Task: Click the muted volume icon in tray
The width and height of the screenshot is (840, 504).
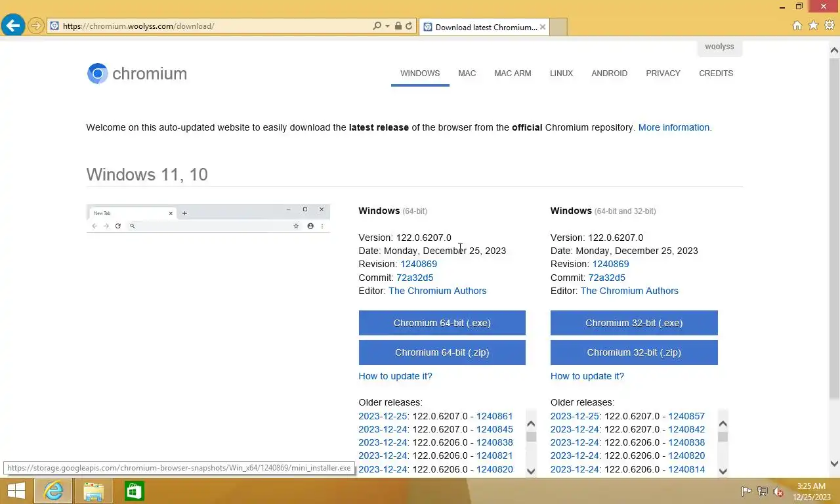Action: click(x=779, y=491)
